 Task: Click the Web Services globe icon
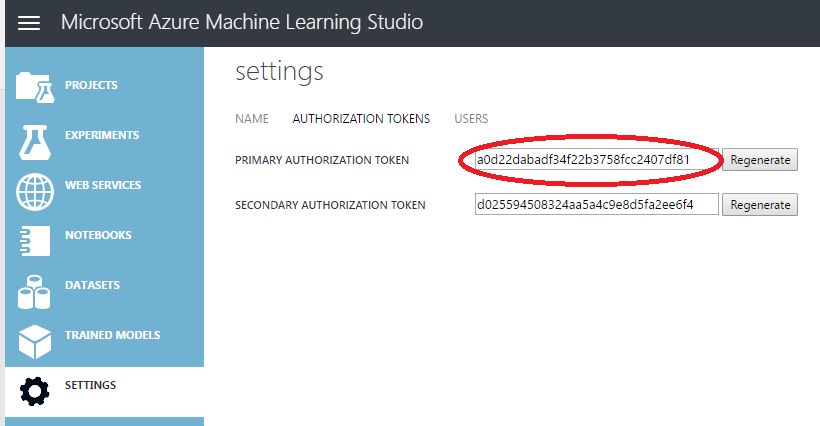[35, 192]
